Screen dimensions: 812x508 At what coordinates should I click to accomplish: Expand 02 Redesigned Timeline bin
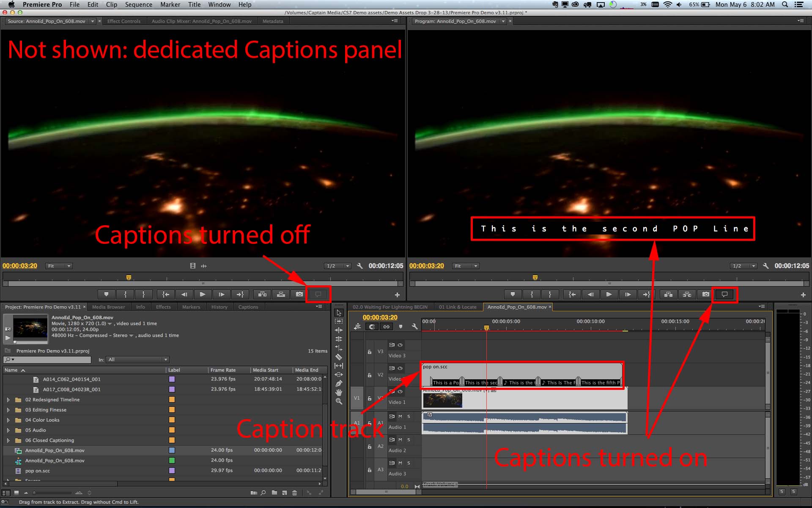(8, 400)
